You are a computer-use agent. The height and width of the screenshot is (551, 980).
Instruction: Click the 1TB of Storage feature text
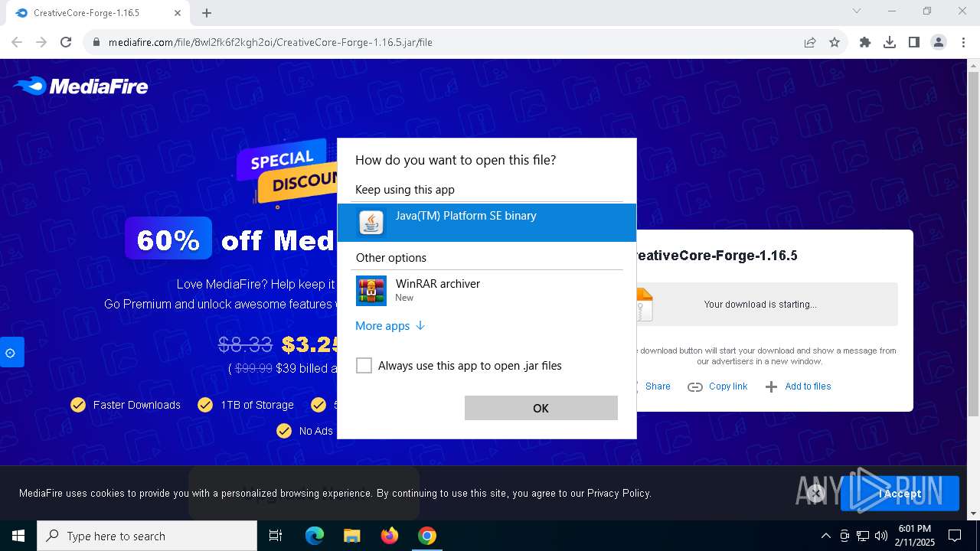(257, 405)
